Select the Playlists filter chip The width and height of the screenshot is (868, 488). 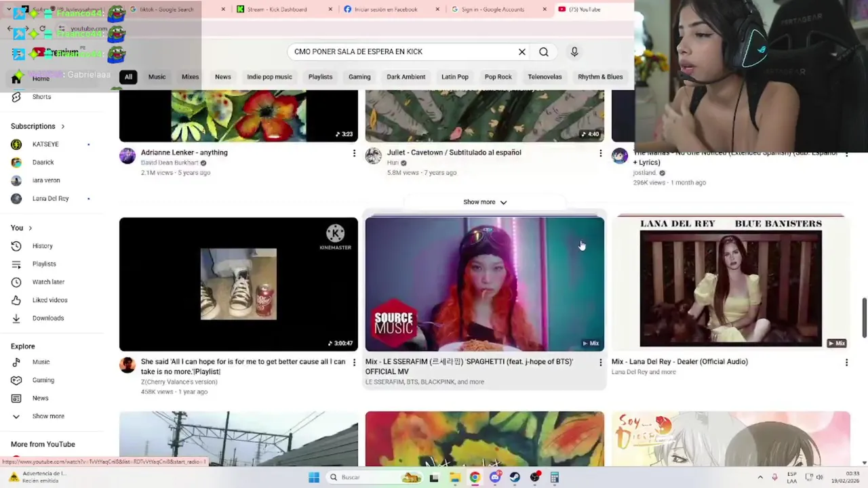[x=320, y=77]
